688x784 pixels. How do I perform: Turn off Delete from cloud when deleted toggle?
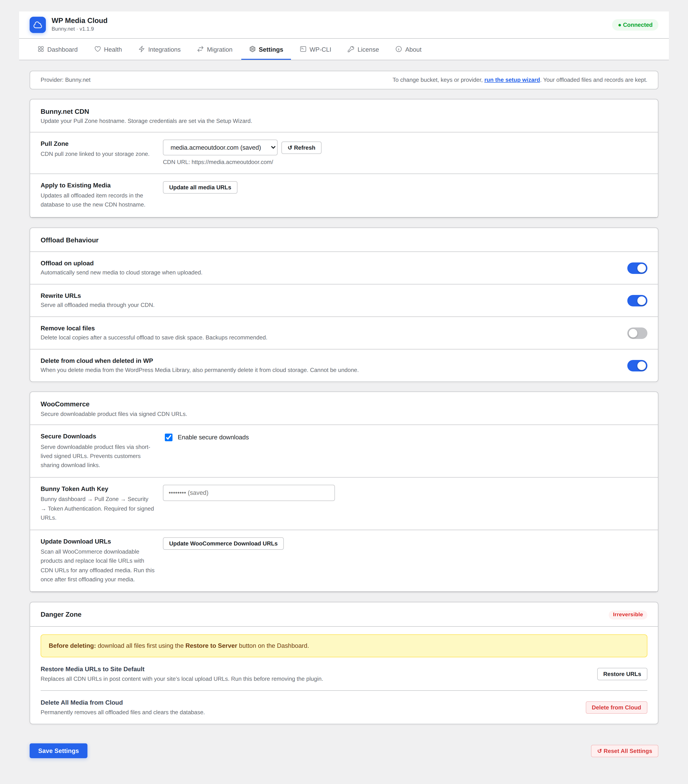click(x=637, y=365)
